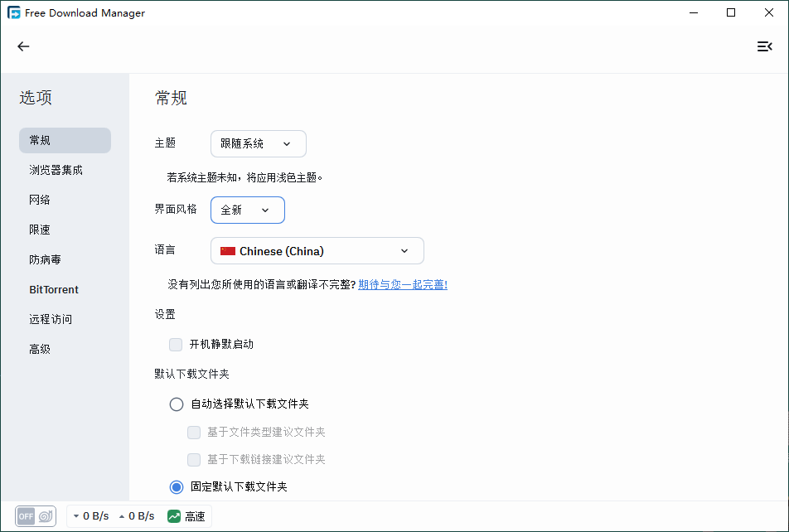This screenshot has height=532, width=789.
Task: Expand the 界面风格 dropdown showing 全新
Action: [x=247, y=210]
